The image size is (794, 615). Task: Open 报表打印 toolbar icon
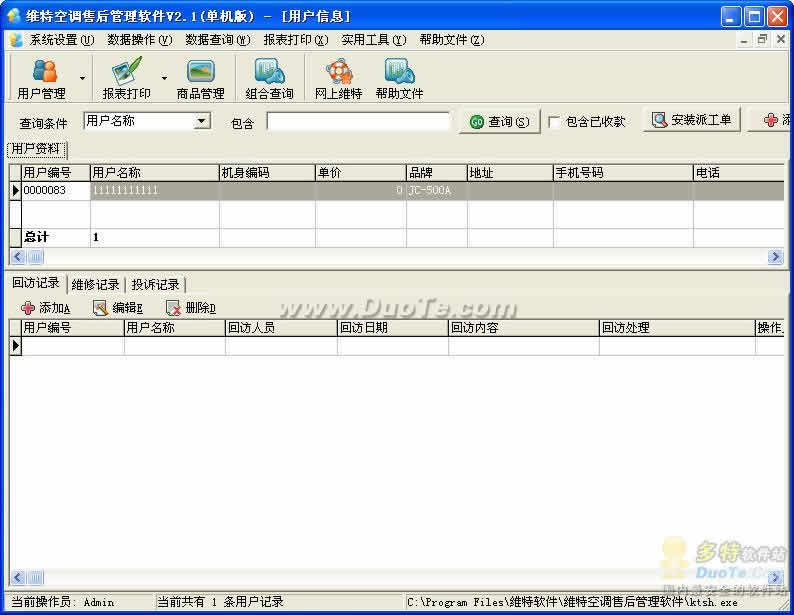pos(126,78)
